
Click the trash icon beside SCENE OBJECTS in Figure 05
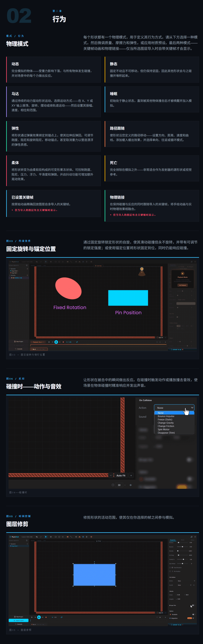click(x=27, y=540)
